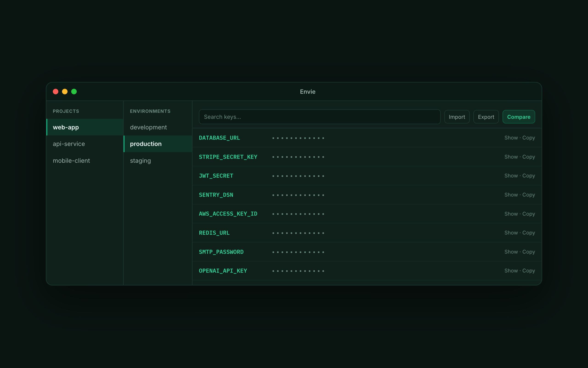Click the Export button
Screen dimensions: 588x368
486,117
